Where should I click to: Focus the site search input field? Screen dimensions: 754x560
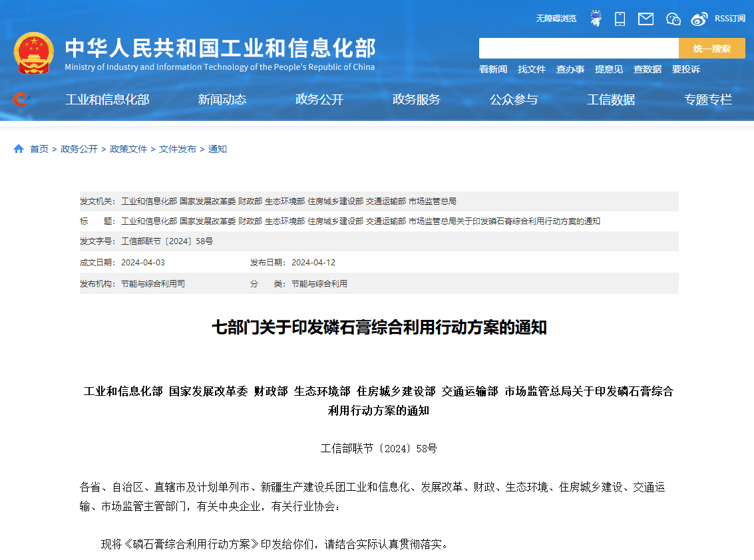tap(578, 49)
